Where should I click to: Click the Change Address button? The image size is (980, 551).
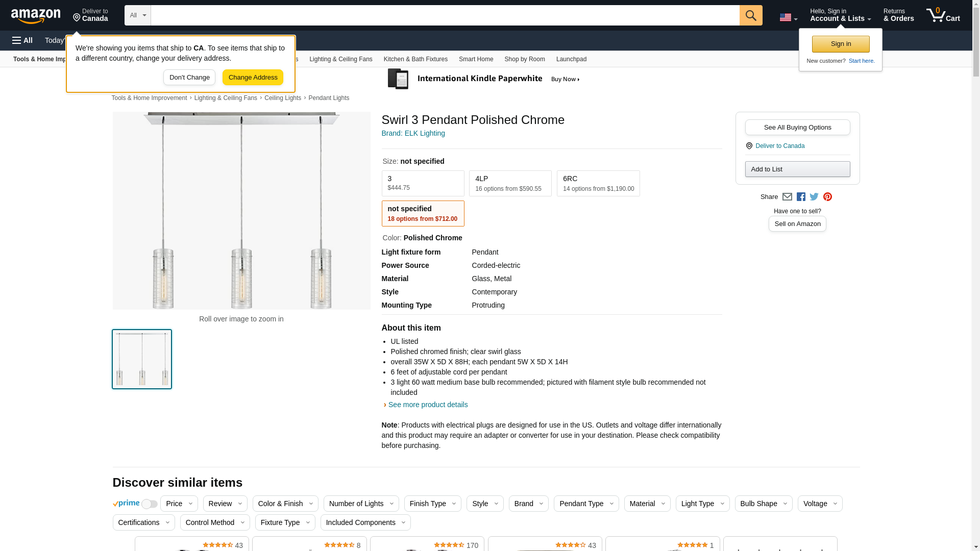tap(253, 78)
